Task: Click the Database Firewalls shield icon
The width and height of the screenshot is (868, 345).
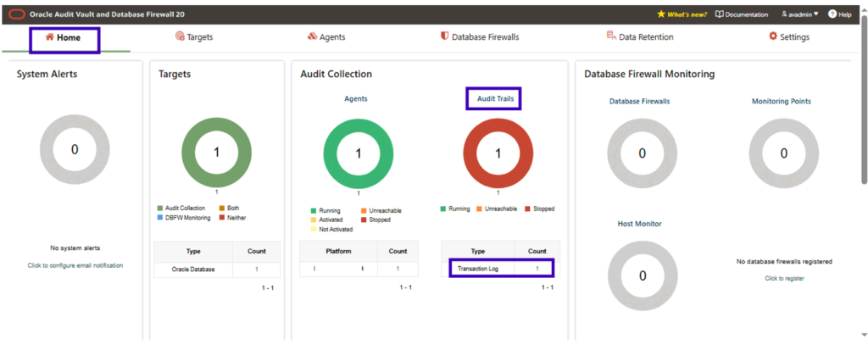Action: [x=444, y=36]
